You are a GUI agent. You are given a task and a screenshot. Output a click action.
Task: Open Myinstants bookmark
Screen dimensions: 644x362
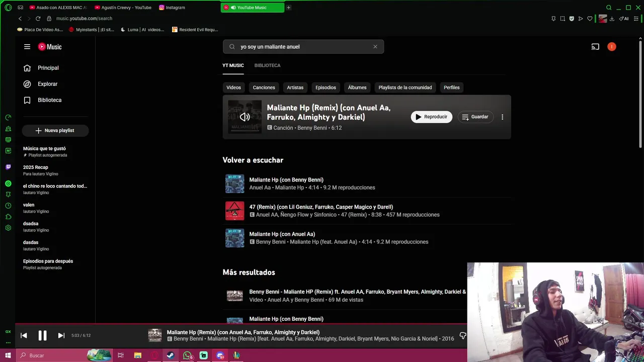tap(92, 30)
